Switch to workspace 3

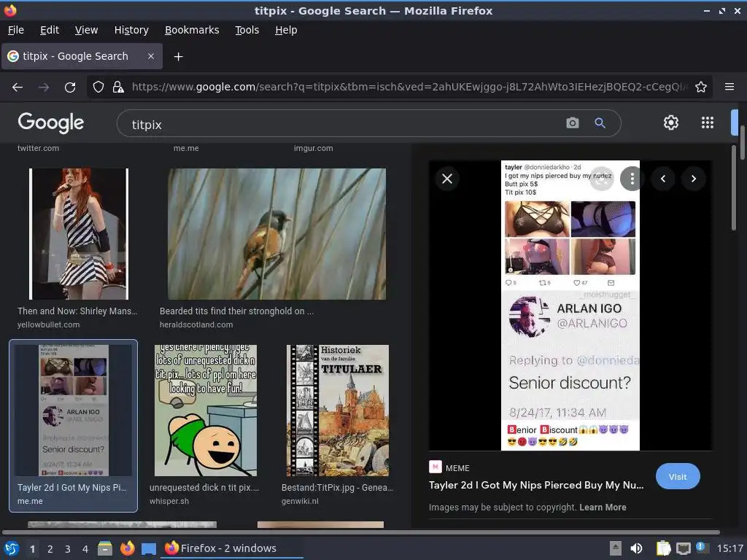click(68, 549)
